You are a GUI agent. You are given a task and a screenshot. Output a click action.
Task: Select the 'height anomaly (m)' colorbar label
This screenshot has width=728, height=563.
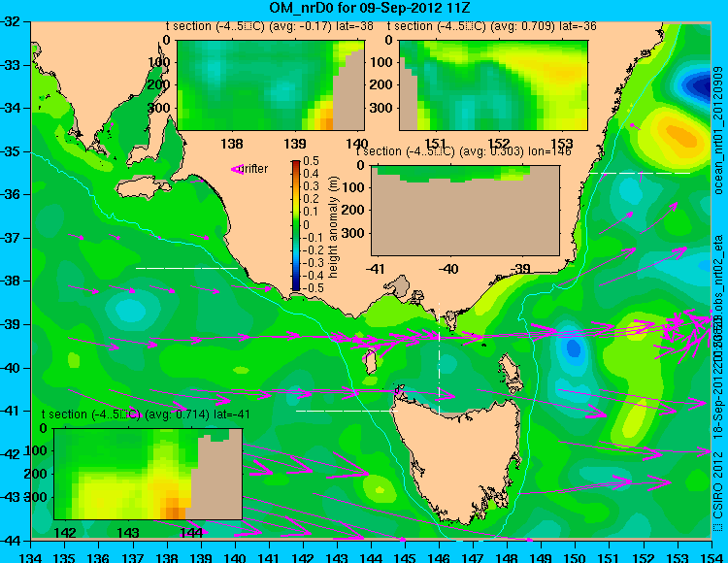(x=333, y=227)
